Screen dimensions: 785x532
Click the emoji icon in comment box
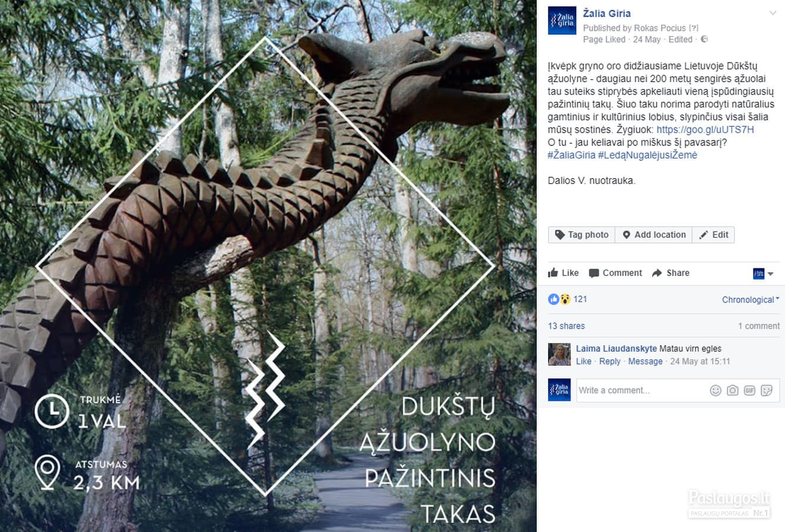click(x=715, y=391)
